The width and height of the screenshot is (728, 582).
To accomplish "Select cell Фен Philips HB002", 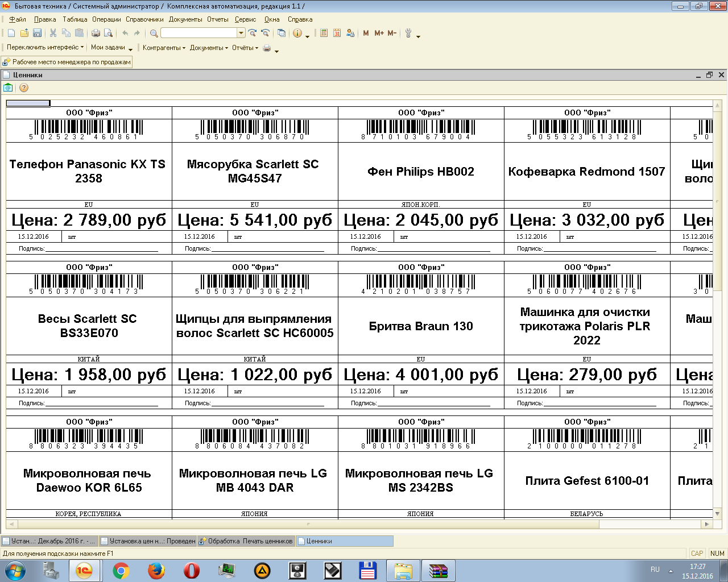I will tap(421, 171).
